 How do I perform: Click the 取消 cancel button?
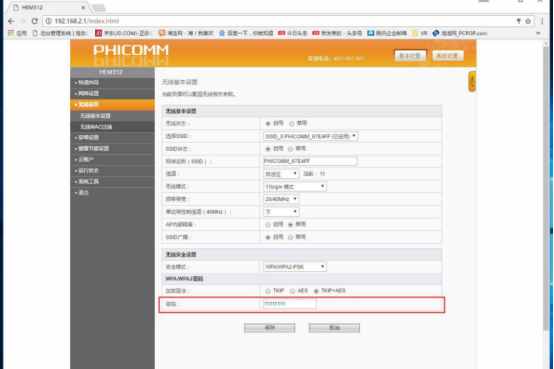coord(334,328)
